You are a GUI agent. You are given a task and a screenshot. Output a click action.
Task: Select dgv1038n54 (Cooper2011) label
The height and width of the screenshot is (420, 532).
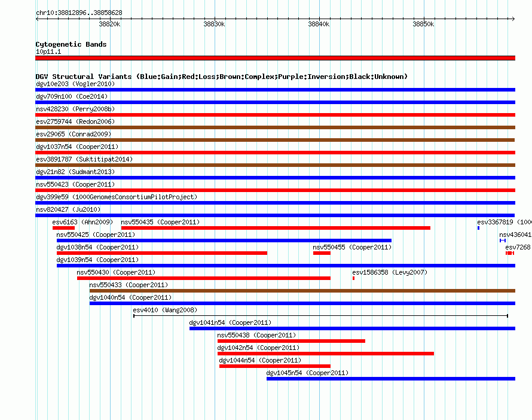pyautogui.click(x=97, y=247)
